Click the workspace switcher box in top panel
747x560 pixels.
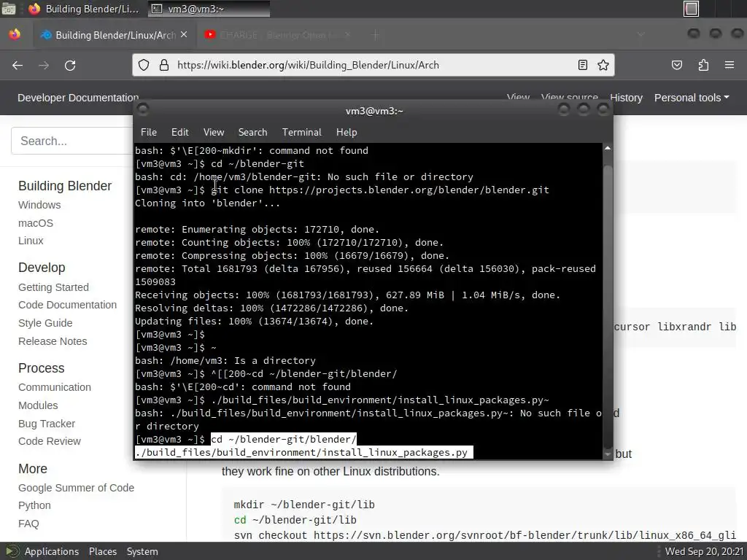(x=691, y=9)
